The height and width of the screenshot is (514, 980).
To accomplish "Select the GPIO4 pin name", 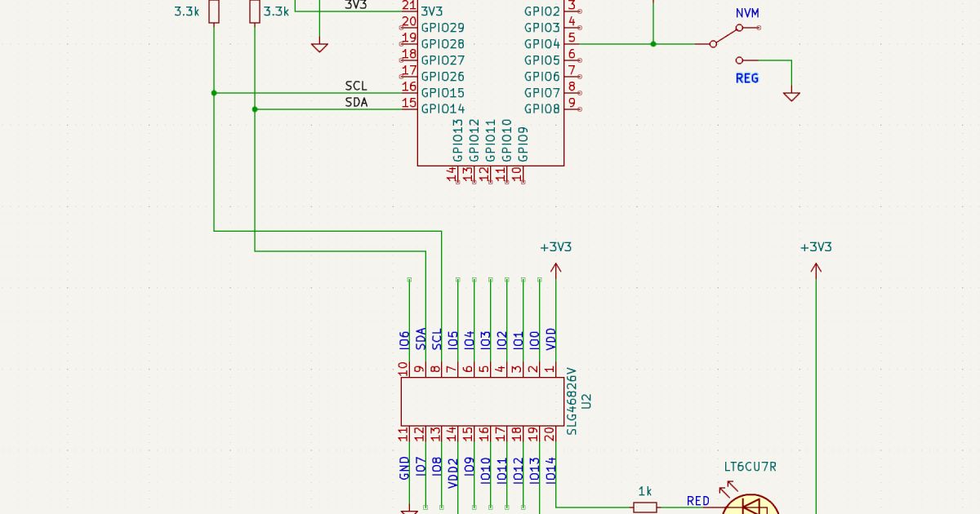I will tap(542, 44).
